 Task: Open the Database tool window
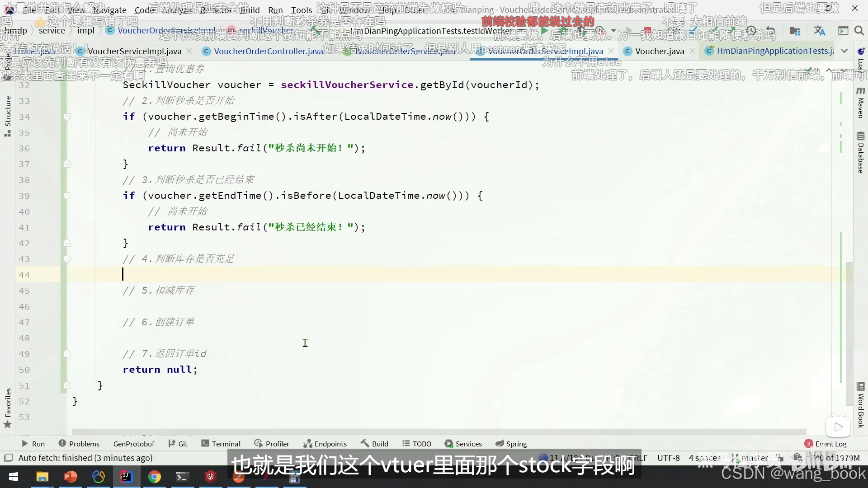click(860, 153)
